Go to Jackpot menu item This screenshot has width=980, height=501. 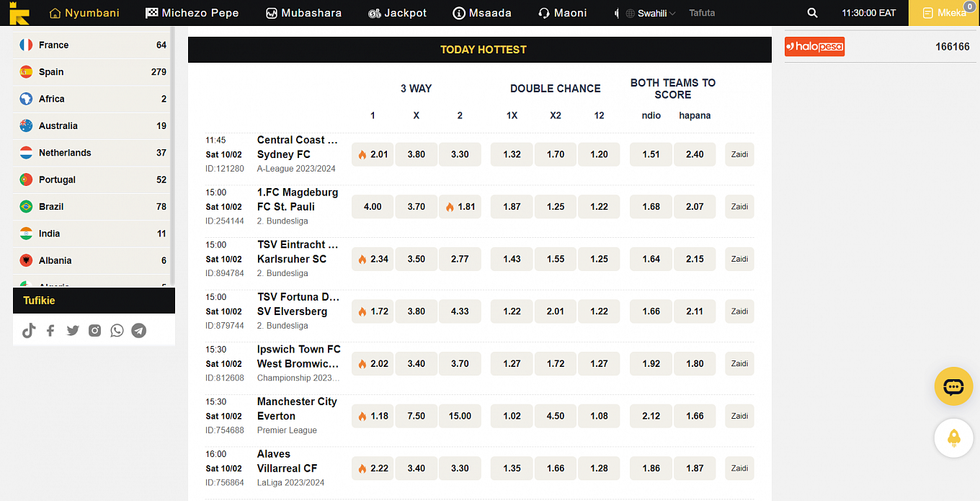397,13
